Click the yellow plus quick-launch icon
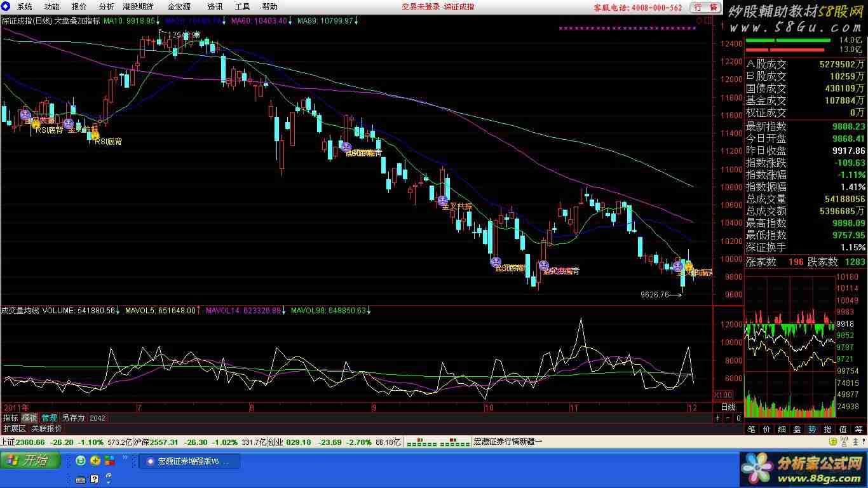 point(95,461)
